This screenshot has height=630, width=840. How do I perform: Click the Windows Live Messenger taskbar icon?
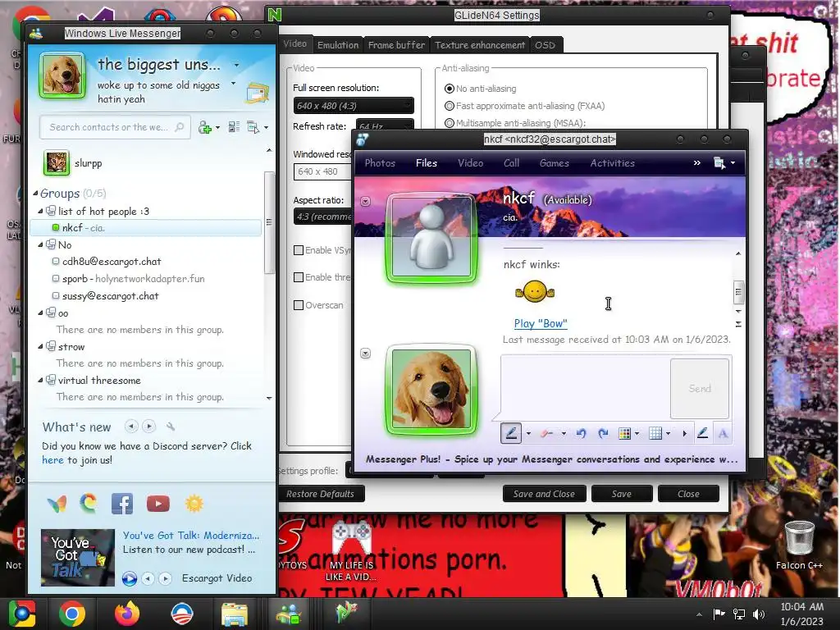pos(290,614)
